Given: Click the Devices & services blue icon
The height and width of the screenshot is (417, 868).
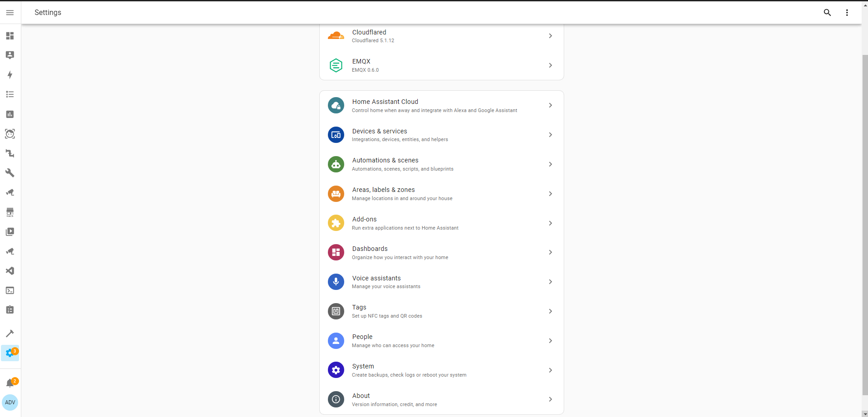Looking at the screenshot, I should click(x=336, y=135).
